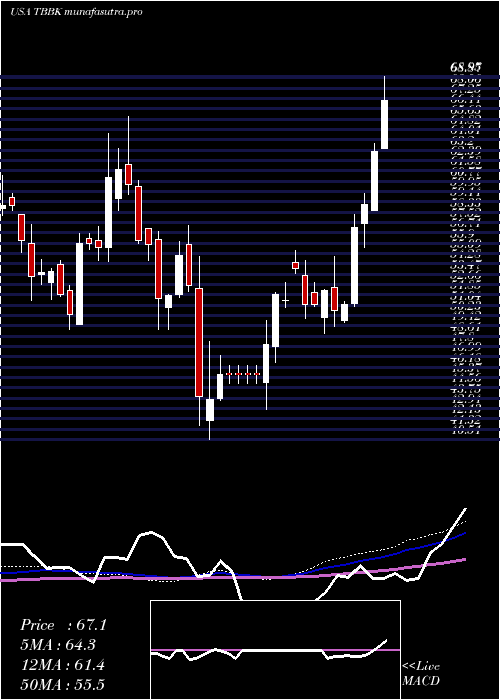
Task: Click the MACD inset chart panel
Action: click(x=275, y=650)
